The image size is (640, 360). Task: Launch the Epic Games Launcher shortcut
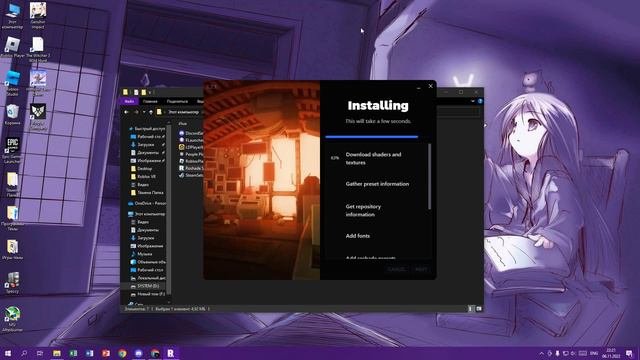(x=12, y=150)
